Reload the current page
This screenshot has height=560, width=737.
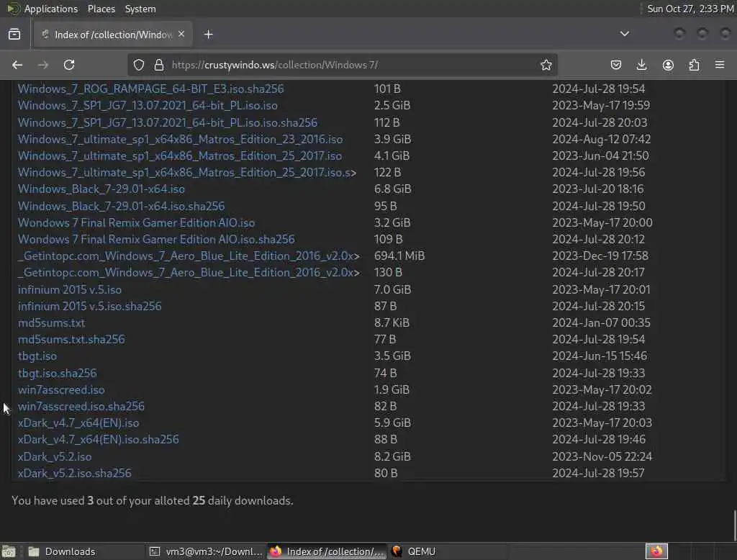coord(69,65)
